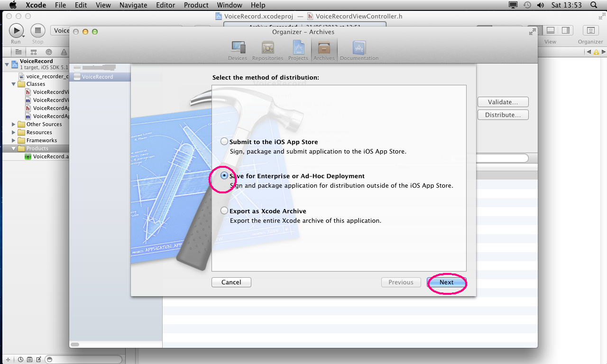
Task: Select voice_recorder file in navigator
Action: coord(44,76)
